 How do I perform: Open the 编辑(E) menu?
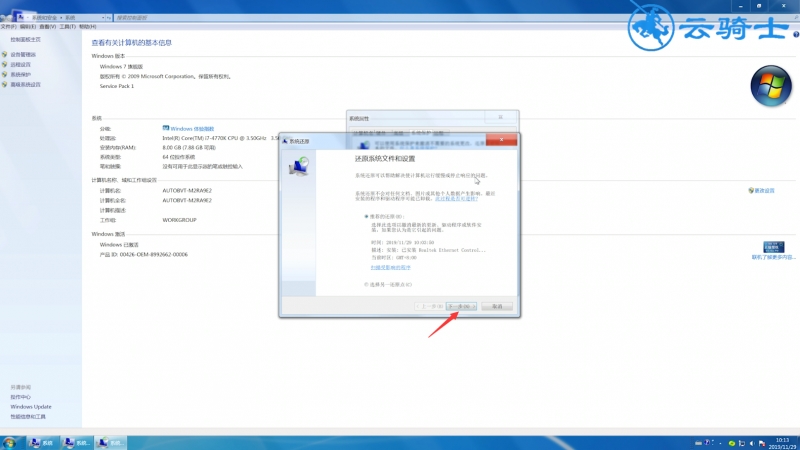(x=28, y=27)
